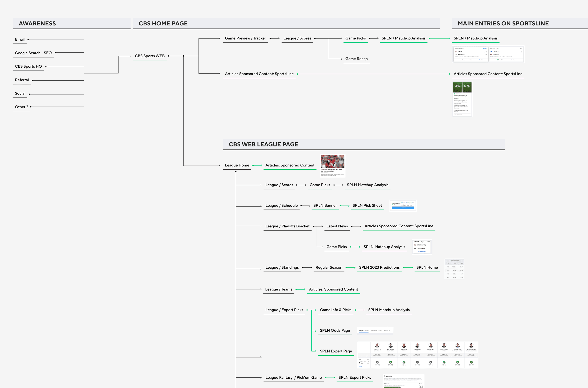Click the AWARENESS section header

(x=72, y=23)
